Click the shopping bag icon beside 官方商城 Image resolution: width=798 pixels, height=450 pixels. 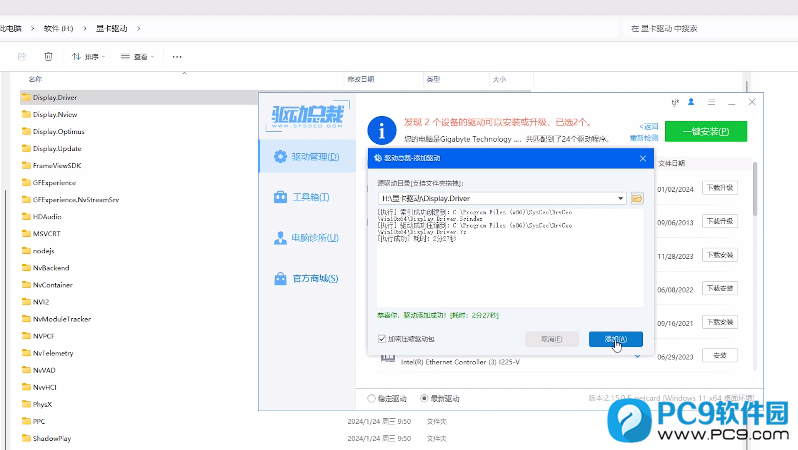(x=280, y=278)
